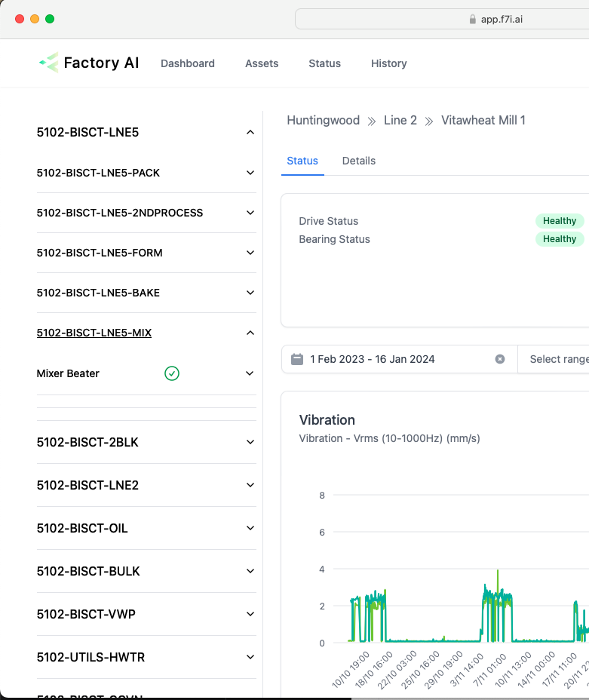Screen dimensions: 589x700
Task: Expand the Mixer Beater row
Action: pyautogui.click(x=250, y=373)
